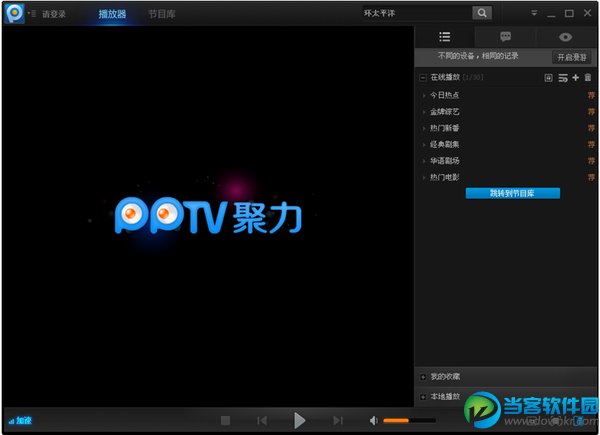Click the 开启漫游 button

pos(572,57)
